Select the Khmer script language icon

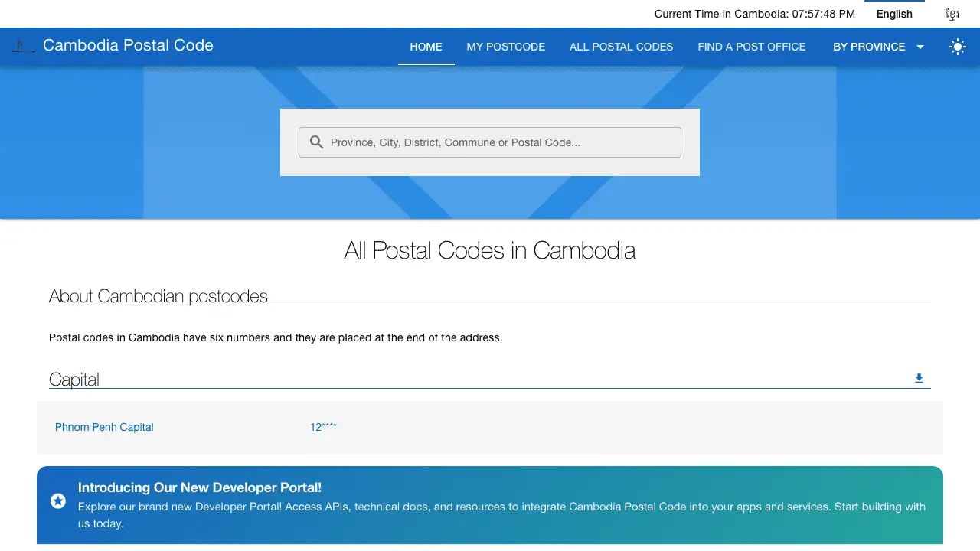click(952, 14)
